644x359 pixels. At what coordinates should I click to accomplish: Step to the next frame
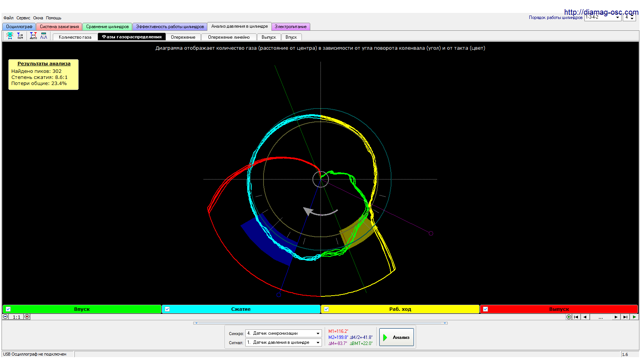[616, 317]
